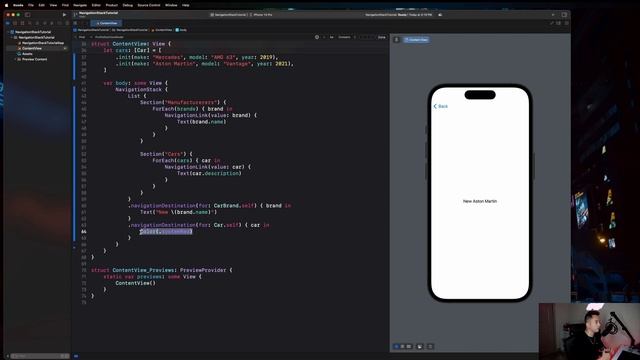640x360 pixels.
Task: Open the NavigationStackTutorial scheme selector
Action: point(228,15)
